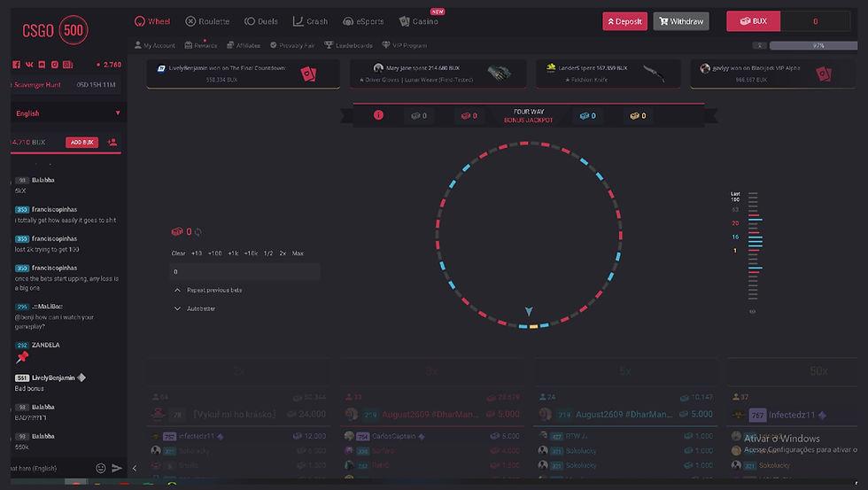The width and height of the screenshot is (868, 490).
Task: Add +10k to the bet
Action: point(251,253)
